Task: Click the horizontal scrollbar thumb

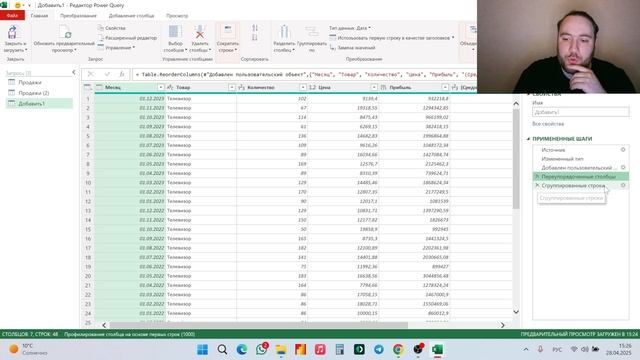Action: pos(258,325)
